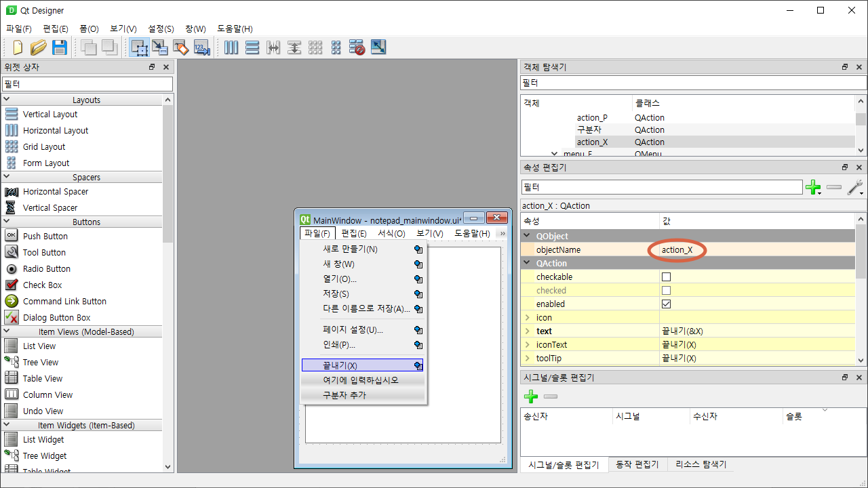Screen dimensions: 868x488
Task: Expand the iconText property row
Action: coord(527,344)
